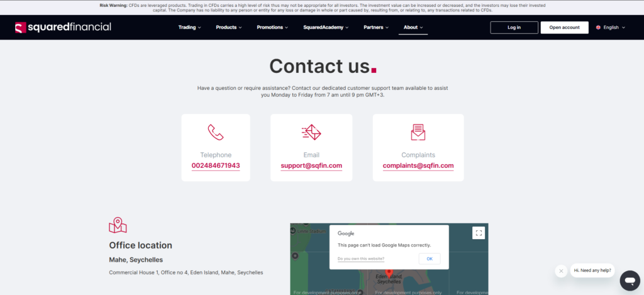This screenshot has width=644, height=295.
Task: Click the office location map icon
Action: [118, 225]
